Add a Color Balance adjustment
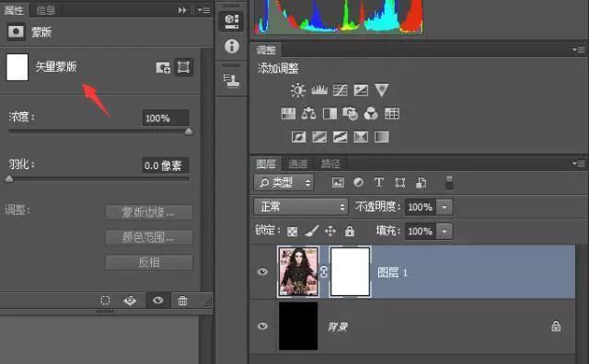 pos(309,113)
